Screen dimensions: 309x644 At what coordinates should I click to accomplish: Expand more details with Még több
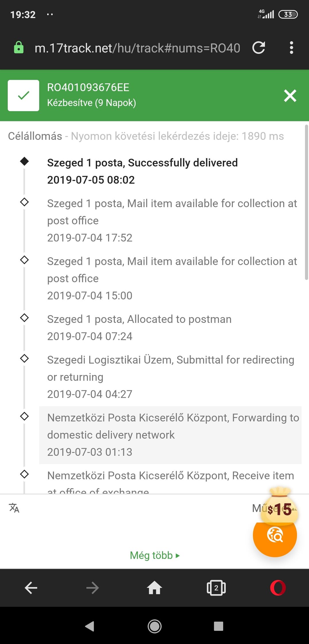[x=154, y=555]
